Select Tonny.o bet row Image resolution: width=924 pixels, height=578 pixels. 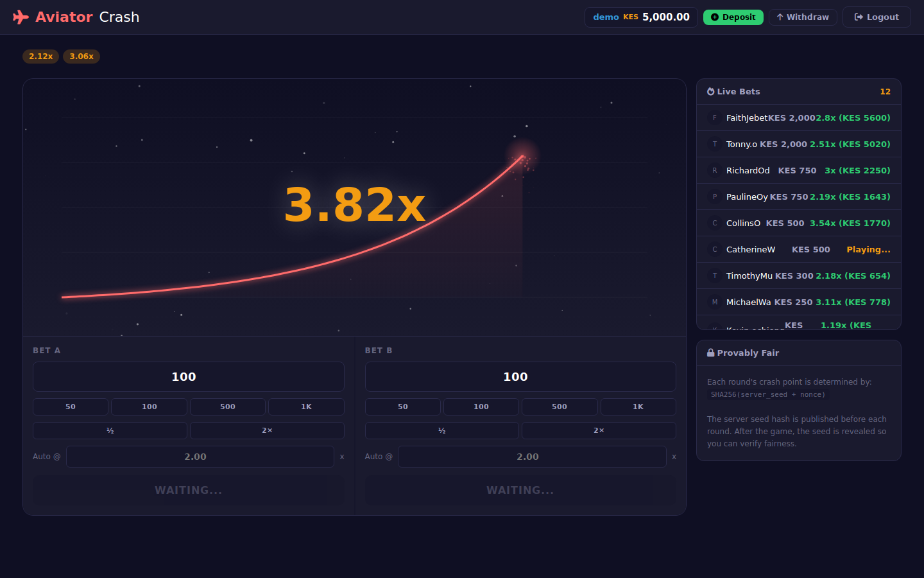(x=799, y=144)
